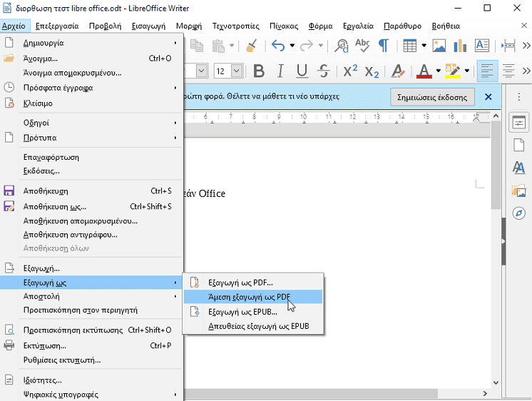Click the Clear direct formatting icon
This screenshot has width=532, height=401.
(398, 71)
